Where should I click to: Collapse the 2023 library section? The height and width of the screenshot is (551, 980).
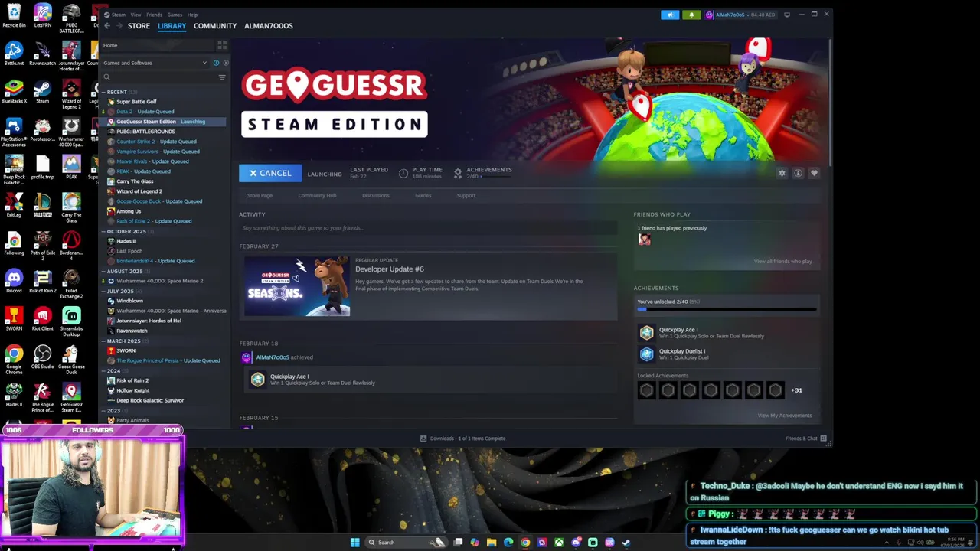103,410
